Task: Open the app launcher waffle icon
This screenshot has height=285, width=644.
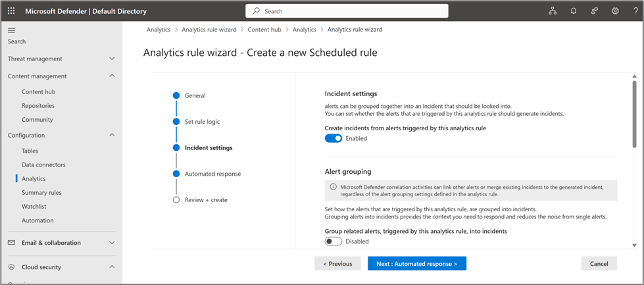Action: 11,11
